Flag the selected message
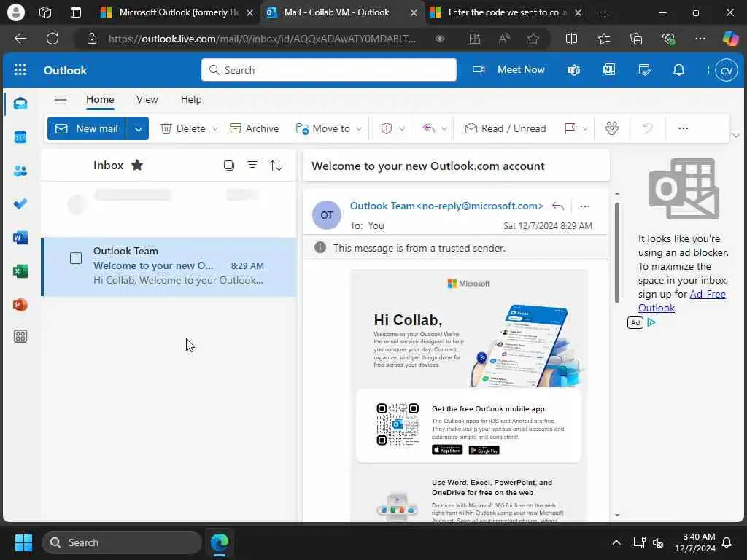The height and width of the screenshot is (560, 747). pyautogui.click(x=569, y=128)
